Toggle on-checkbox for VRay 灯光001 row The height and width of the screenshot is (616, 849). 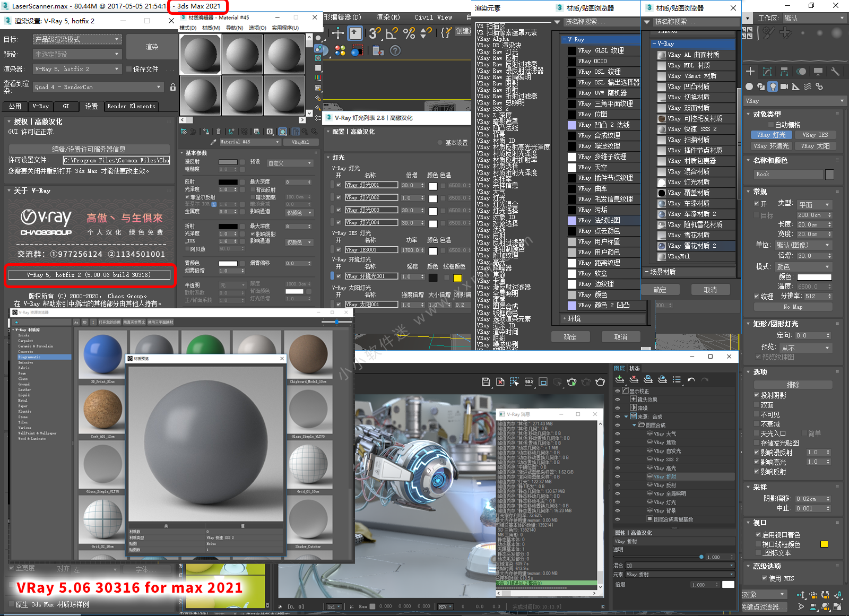point(339,185)
